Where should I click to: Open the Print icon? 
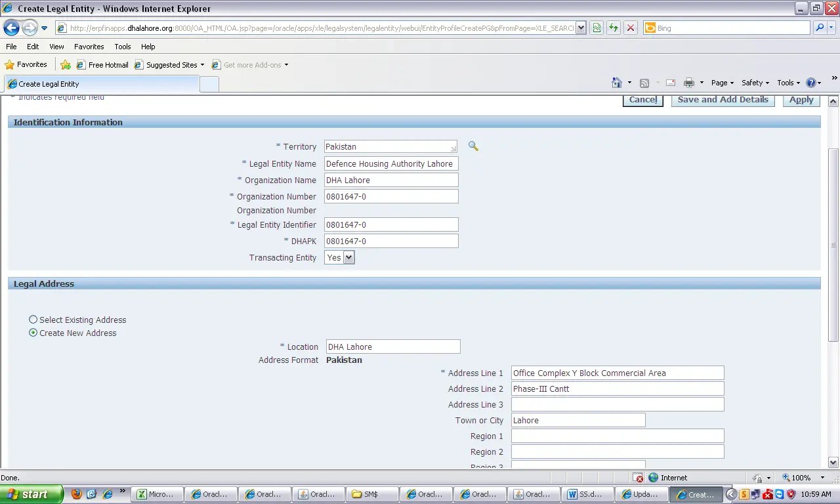pyautogui.click(x=689, y=83)
